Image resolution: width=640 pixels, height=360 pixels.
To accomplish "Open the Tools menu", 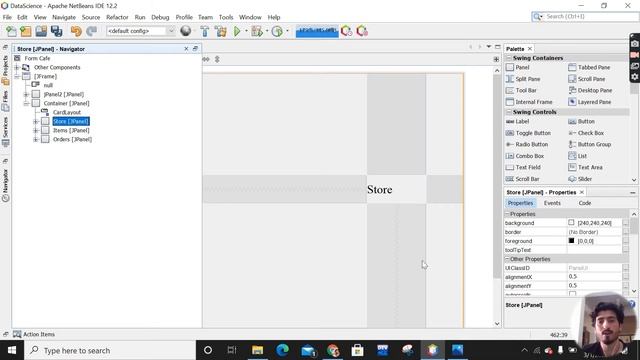I will pos(226,17).
